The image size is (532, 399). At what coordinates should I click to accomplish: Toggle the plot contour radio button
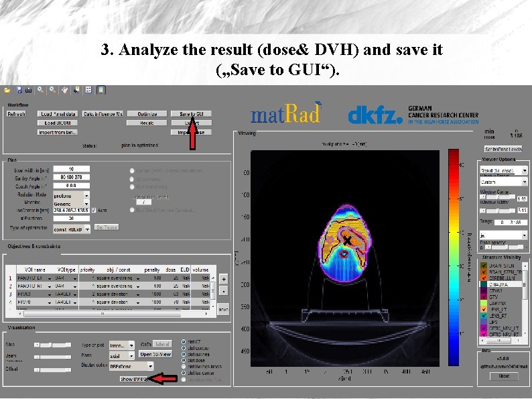(184, 348)
